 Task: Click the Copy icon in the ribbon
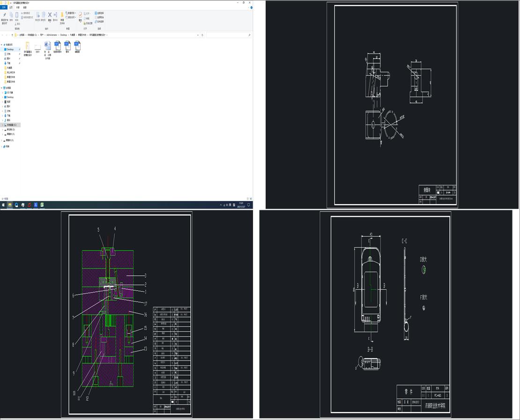[11, 15]
